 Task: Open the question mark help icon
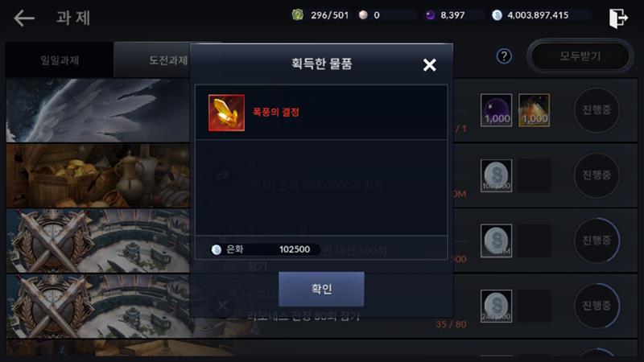[x=504, y=56]
